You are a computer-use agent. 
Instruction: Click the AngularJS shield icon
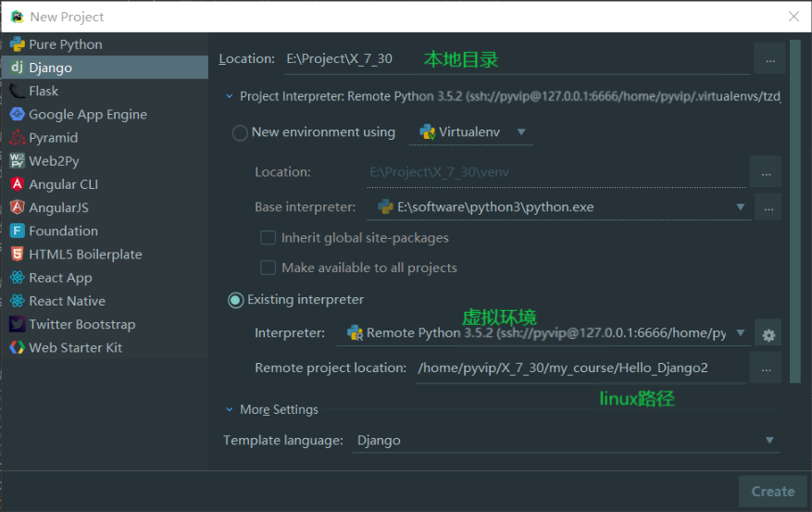tap(17, 207)
